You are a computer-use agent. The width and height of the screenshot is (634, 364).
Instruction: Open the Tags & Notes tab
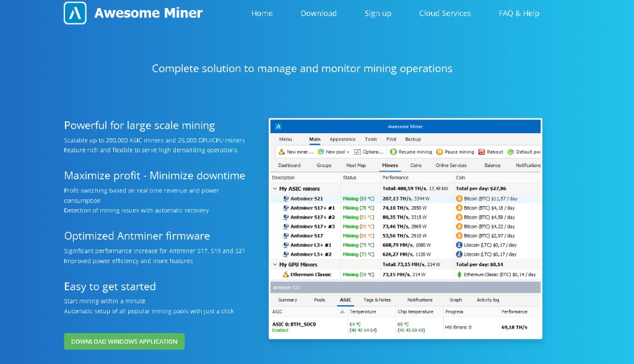[377, 300]
